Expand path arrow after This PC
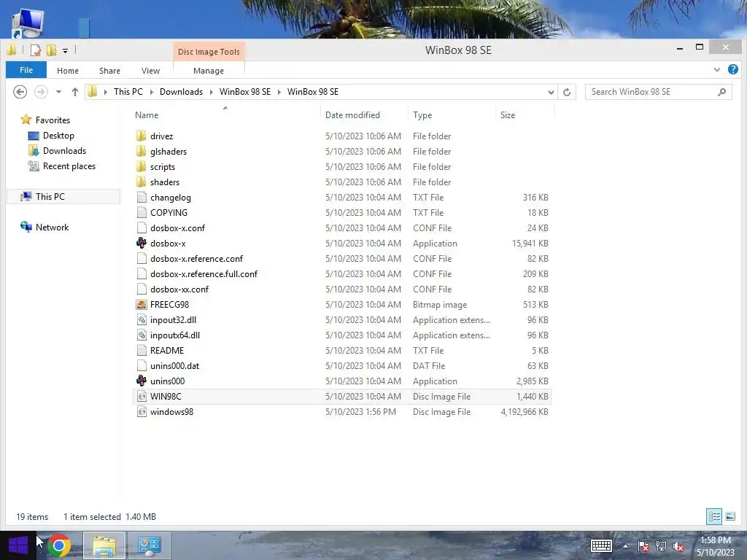Screen dimensions: 747x560 152,92
